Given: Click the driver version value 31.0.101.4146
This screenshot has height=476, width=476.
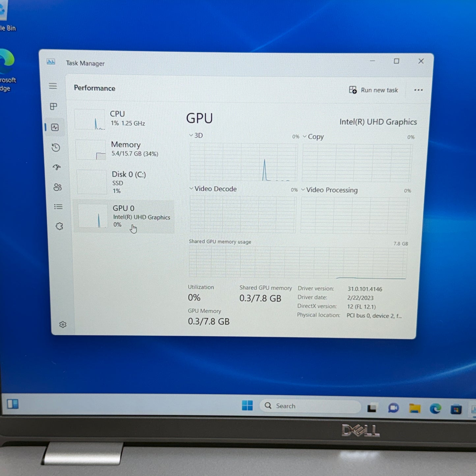Looking at the screenshot, I should click(365, 289).
